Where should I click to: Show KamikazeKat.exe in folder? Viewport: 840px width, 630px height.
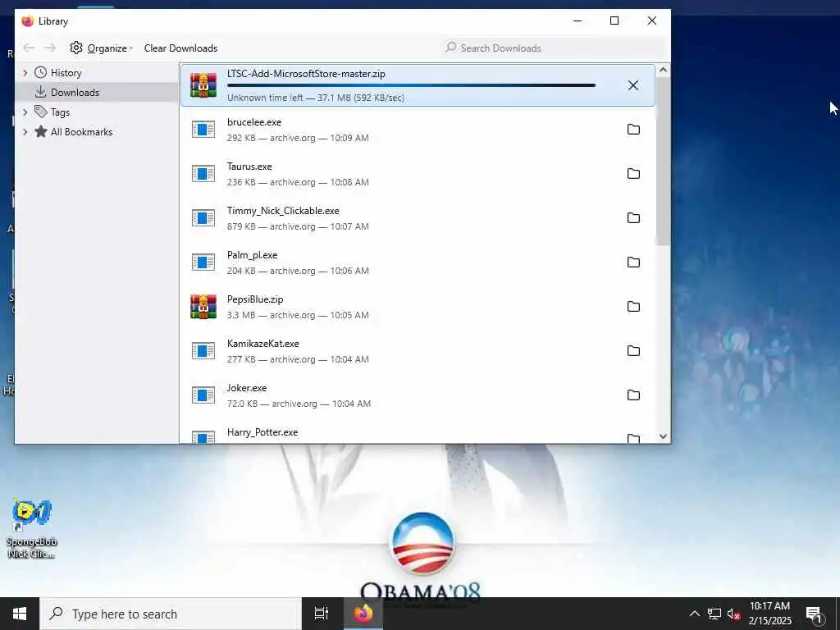633,351
